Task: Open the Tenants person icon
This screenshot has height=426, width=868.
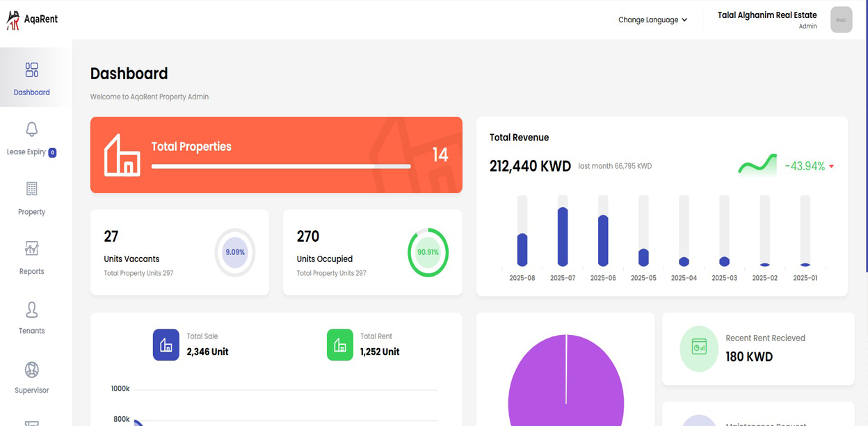Action: click(31, 309)
